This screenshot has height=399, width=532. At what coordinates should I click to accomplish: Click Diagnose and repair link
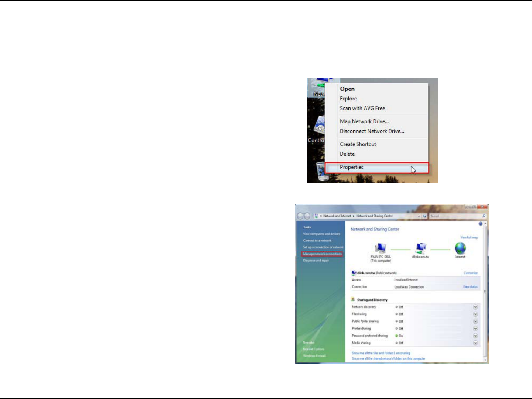pyautogui.click(x=316, y=261)
